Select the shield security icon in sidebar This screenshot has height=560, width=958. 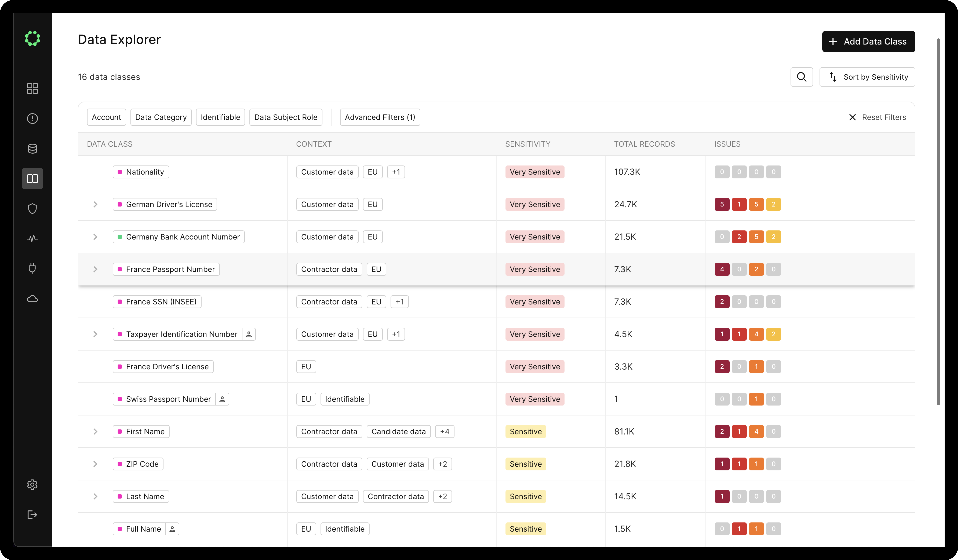pyautogui.click(x=32, y=208)
